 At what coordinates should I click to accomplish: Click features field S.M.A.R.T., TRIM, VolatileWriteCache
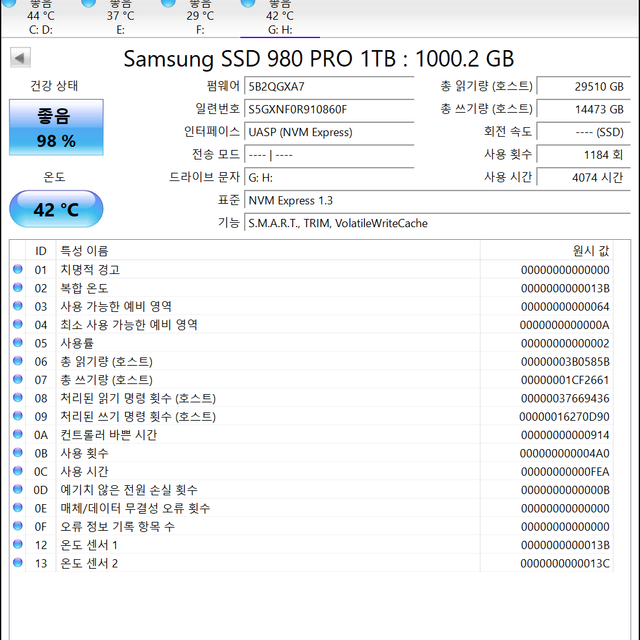coord(437,223)
